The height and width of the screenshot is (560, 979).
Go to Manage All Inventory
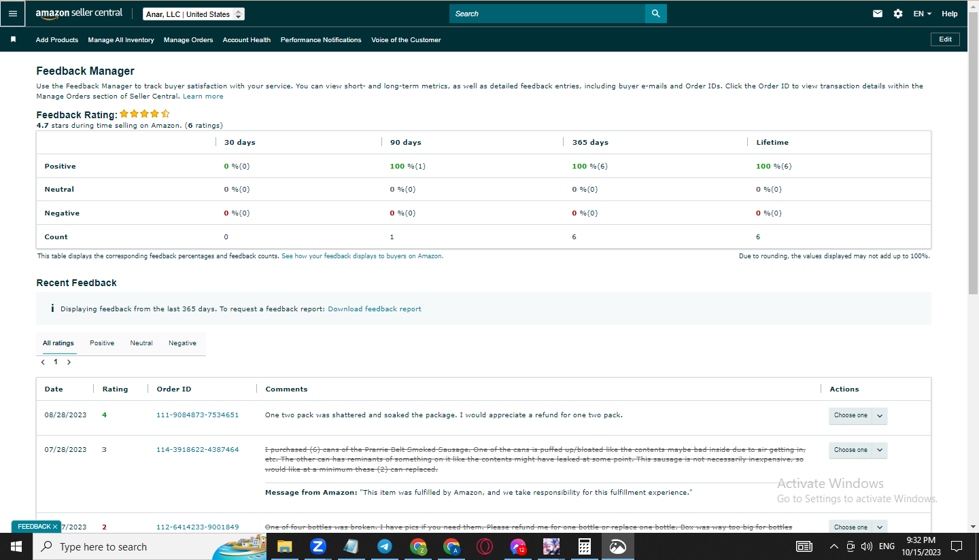click(x=121, y=40)
